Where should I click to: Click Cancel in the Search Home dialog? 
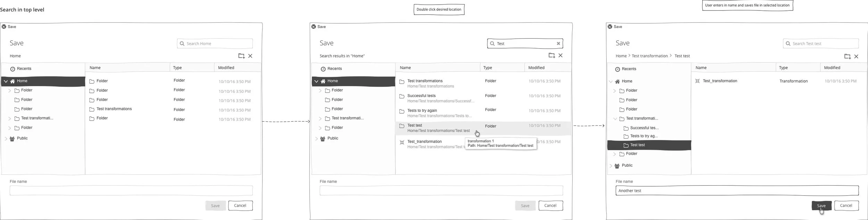click(240, 205)
